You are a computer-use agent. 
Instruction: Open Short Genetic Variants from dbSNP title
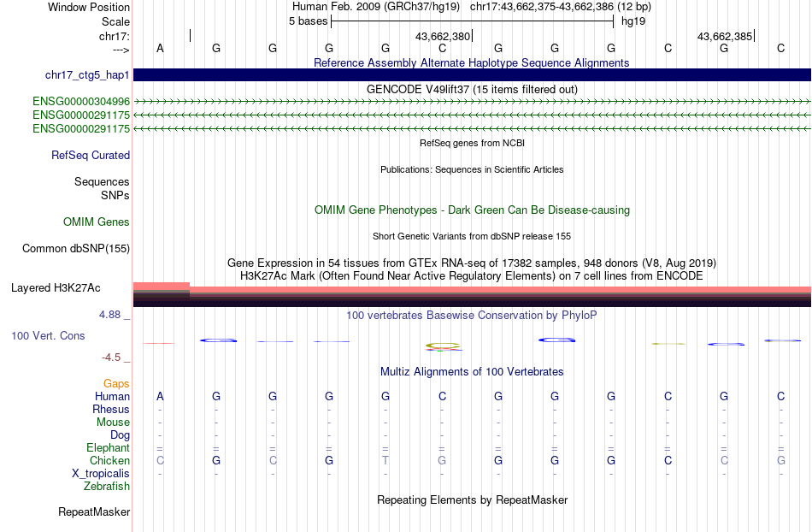[x=472, y=236]
